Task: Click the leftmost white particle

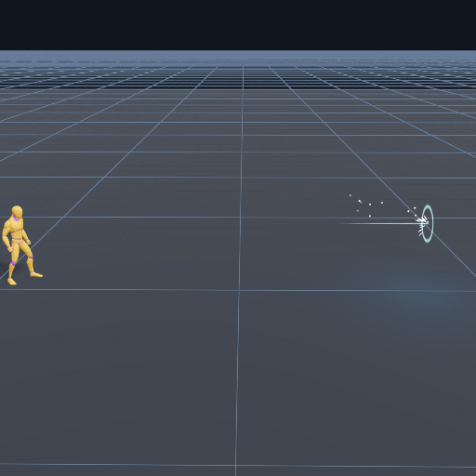Action: 350,195
